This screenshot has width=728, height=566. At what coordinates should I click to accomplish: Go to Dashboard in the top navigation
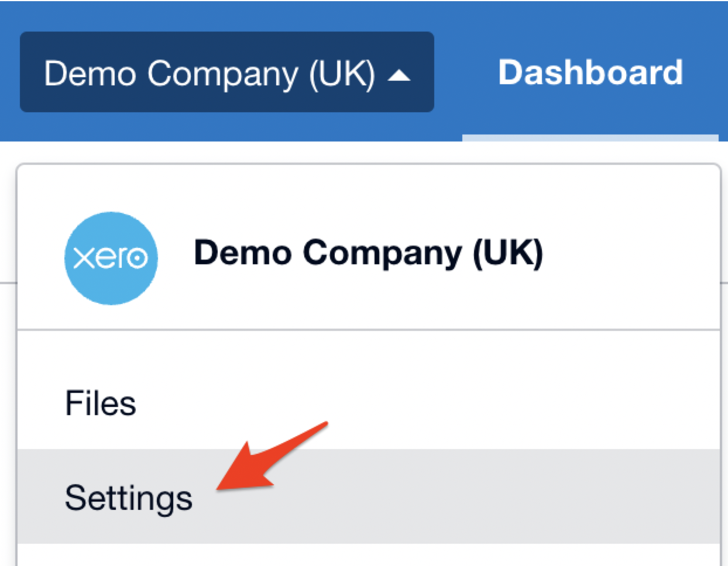point(590,73)
